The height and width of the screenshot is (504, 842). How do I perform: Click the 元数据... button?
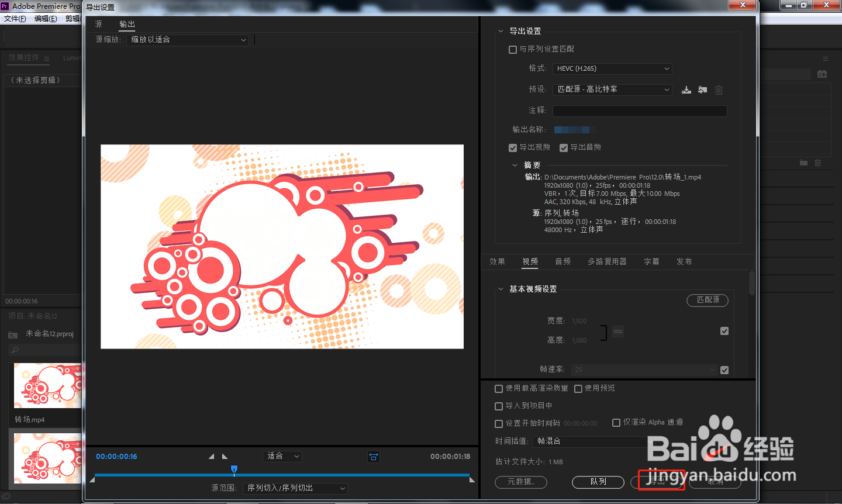[520, 482]
